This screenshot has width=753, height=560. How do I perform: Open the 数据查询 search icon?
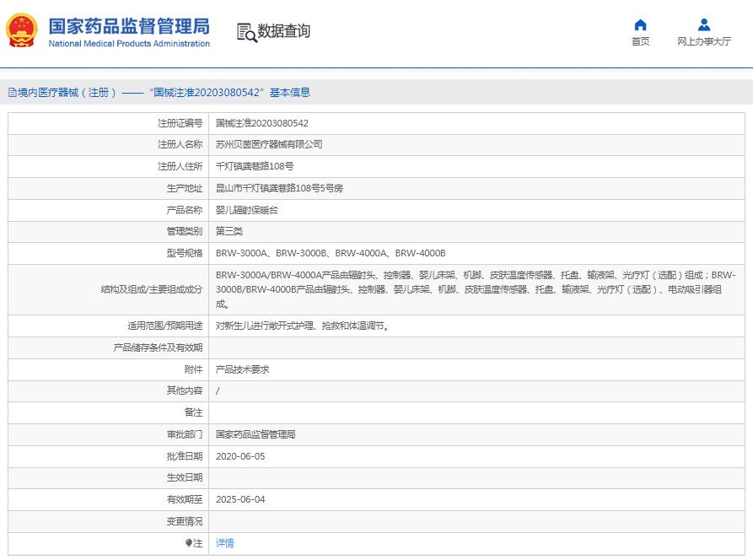point(247,32)
